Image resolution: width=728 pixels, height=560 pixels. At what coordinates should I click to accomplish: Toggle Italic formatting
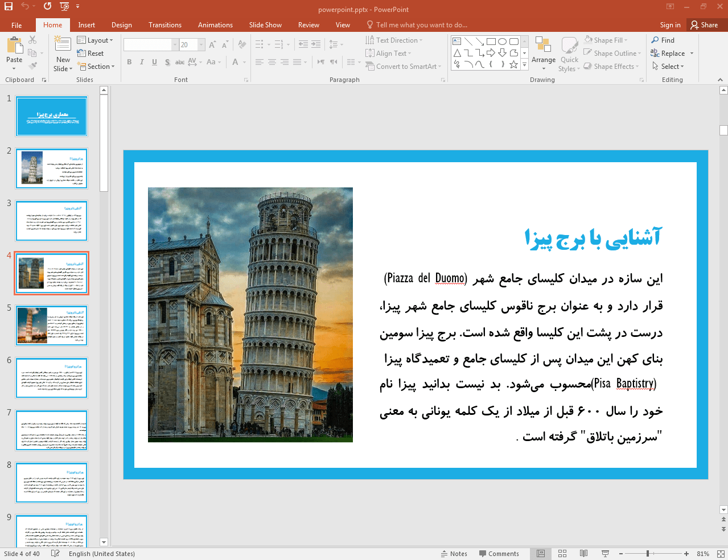click(x=142, y=62)
